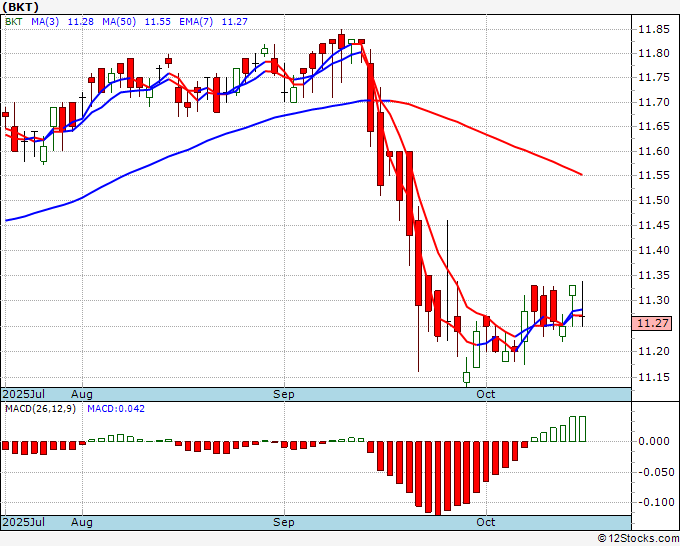Click the 0.000 MACD axis label
680x546 pixels.
[x=654, y=441]
